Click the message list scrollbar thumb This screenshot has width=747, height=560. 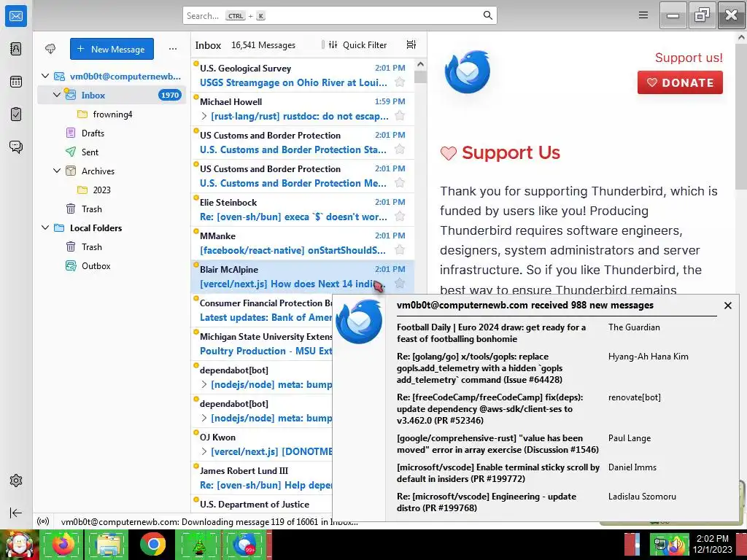(420, 77)
